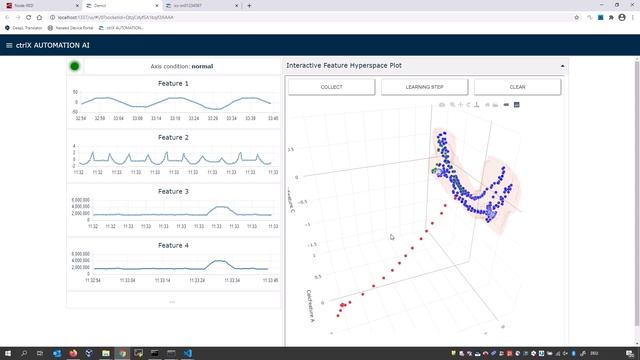Open the DeepL Translator bookmark
The height and width of the screenshot is (360, 640).
coord(23,28)
